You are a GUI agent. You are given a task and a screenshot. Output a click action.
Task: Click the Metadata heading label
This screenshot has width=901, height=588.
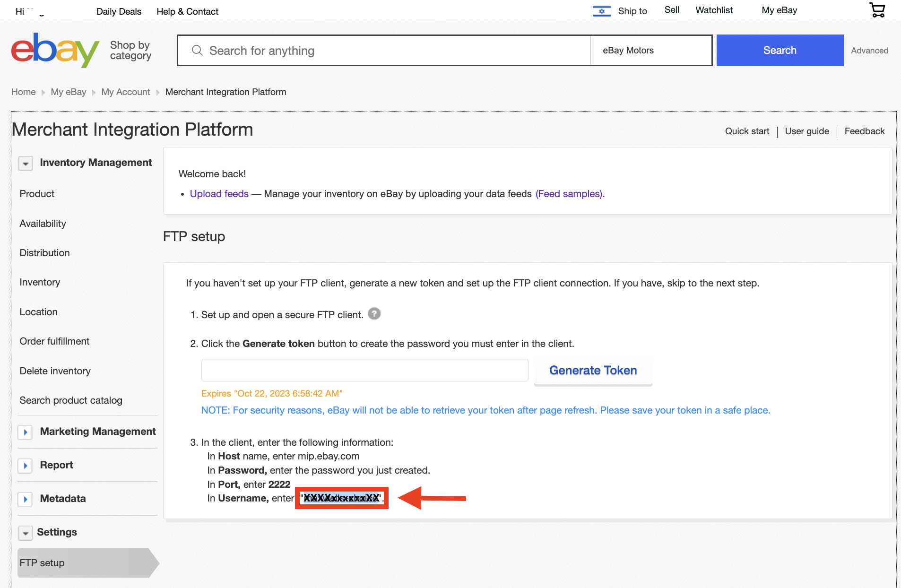point(62,499)
